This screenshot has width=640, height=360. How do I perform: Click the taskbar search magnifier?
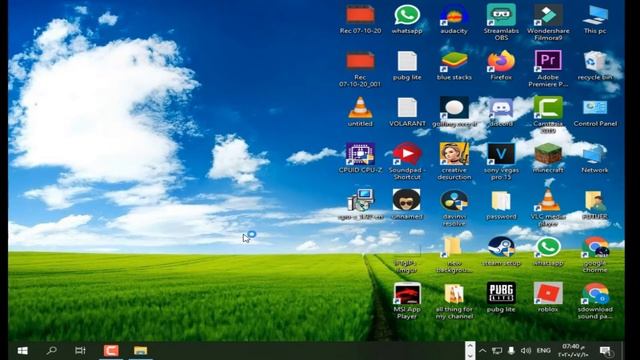pos(51,351)
